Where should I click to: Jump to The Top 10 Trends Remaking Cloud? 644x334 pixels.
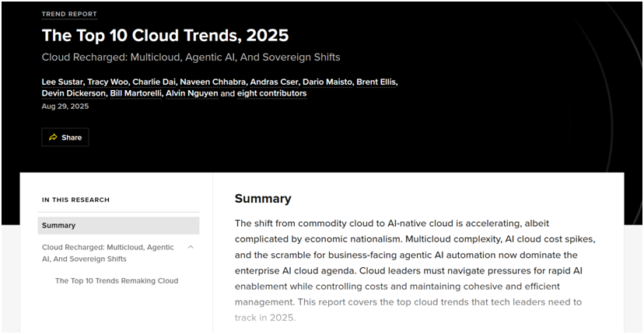coord(117,280)
